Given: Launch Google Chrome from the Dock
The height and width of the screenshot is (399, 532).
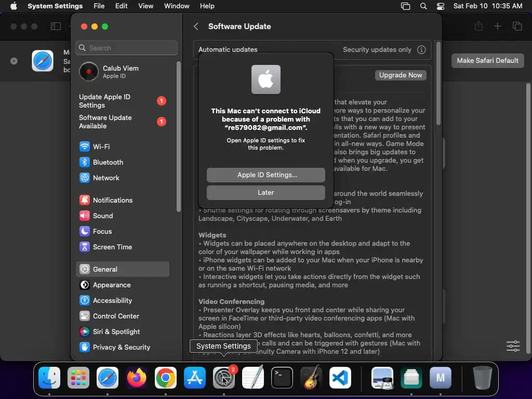Looking at the screenshot, I should 166,378.
